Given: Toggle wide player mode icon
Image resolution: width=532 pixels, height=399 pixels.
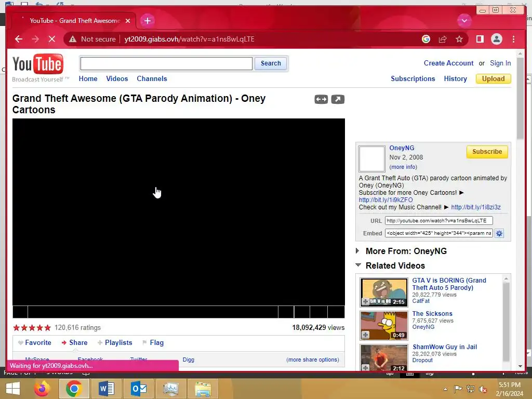Looking at the screenshot, I should point(321,99).
